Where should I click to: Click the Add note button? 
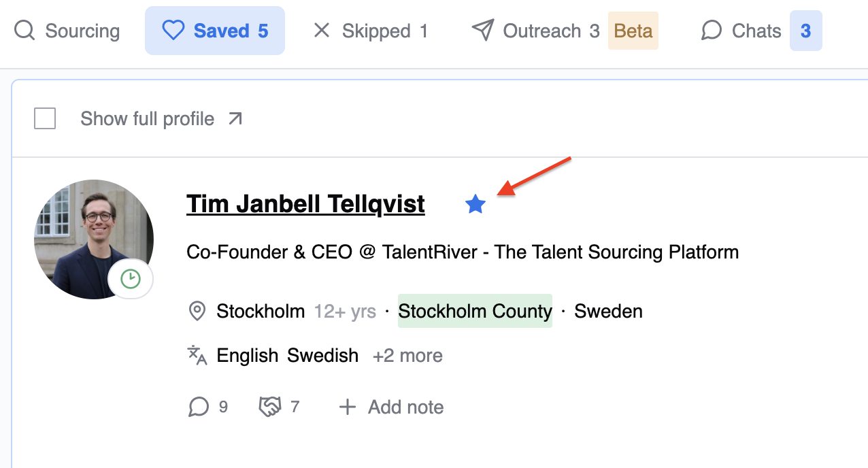point(405,407)
